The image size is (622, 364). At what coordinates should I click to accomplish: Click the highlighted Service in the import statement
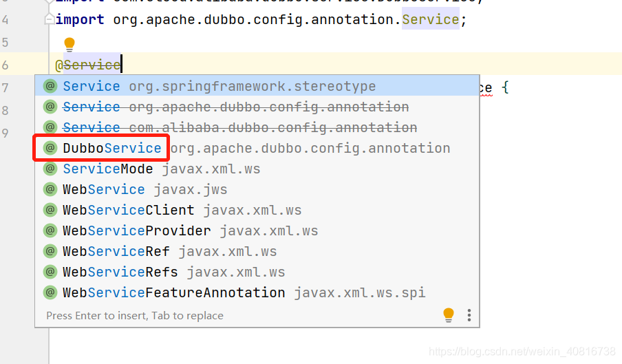pos(431,19)
